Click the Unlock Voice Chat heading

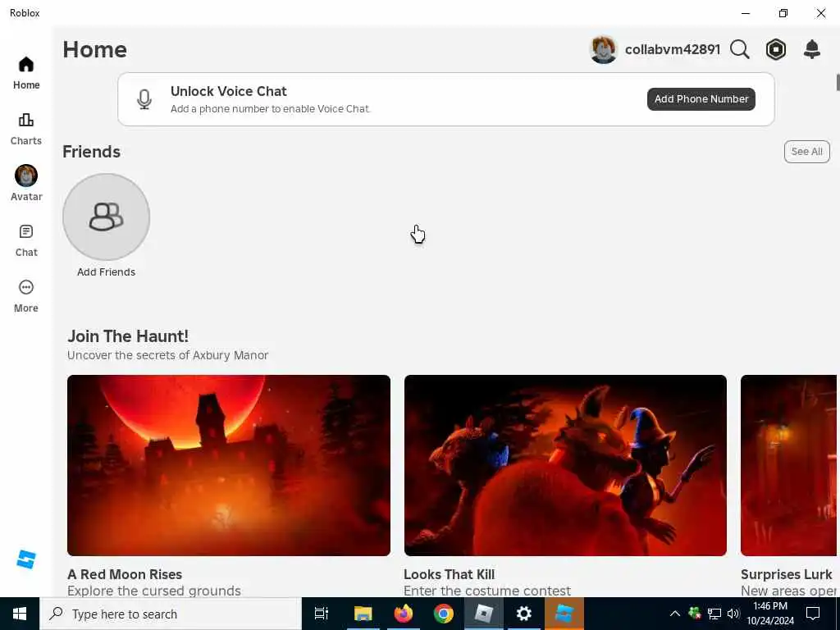229,91
